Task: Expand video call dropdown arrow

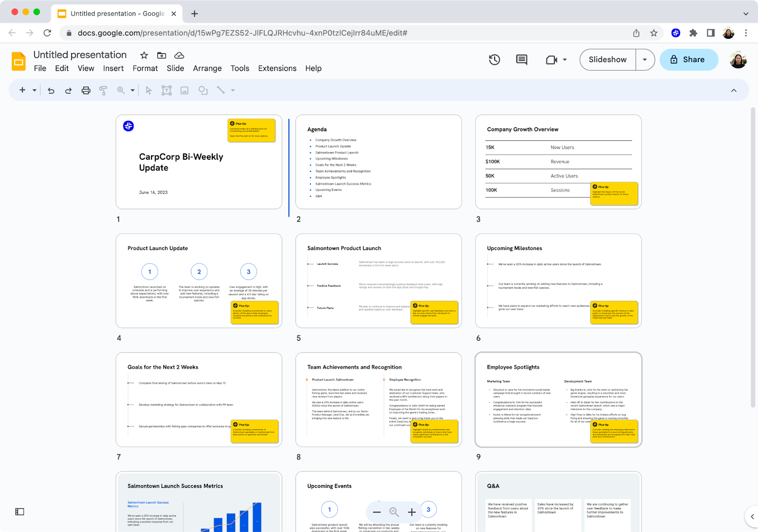Action: coord(565,60)
